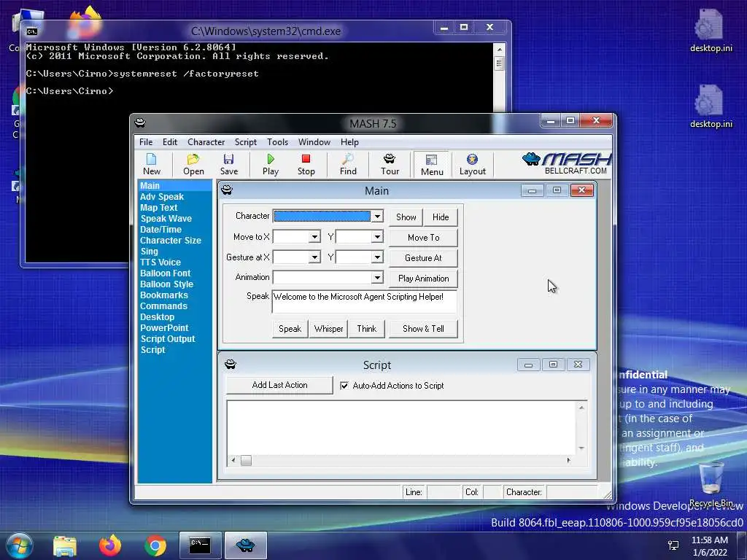Select TTS Voice in the sidebar

(160, 262)
